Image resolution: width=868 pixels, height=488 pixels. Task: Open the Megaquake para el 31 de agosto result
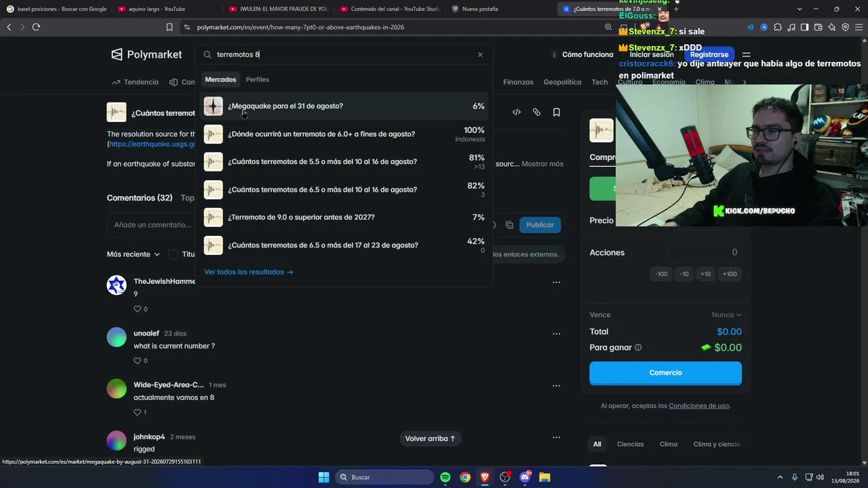click(344, 106)
